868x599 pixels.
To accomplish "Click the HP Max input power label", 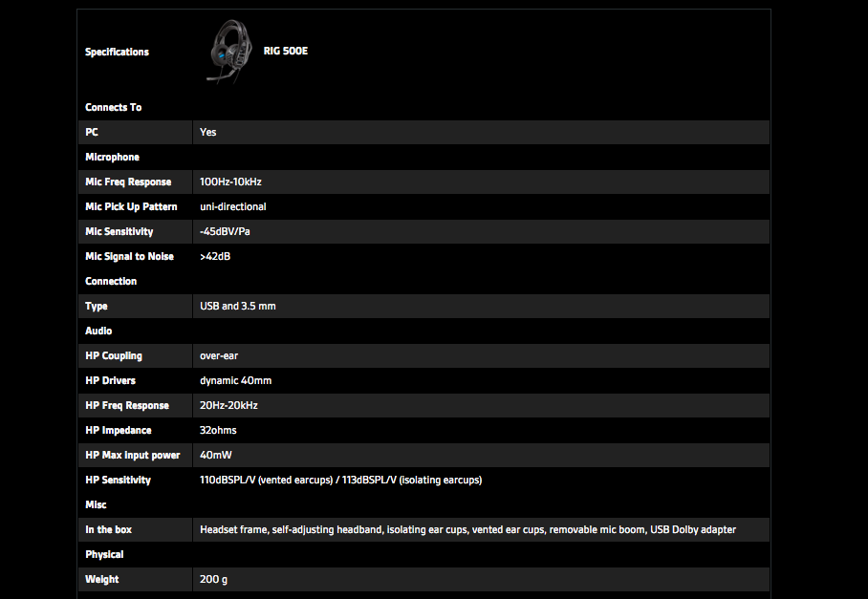I will pos(133,455).
